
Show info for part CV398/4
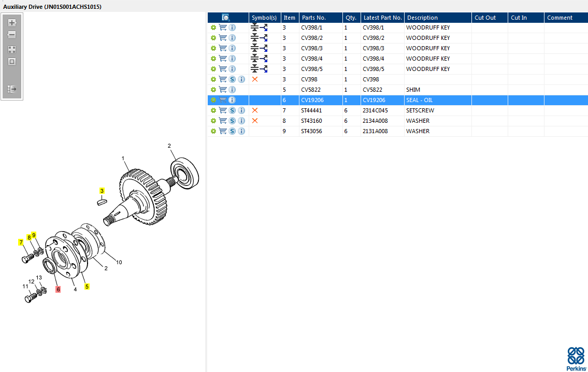click(x=232, y=59)
